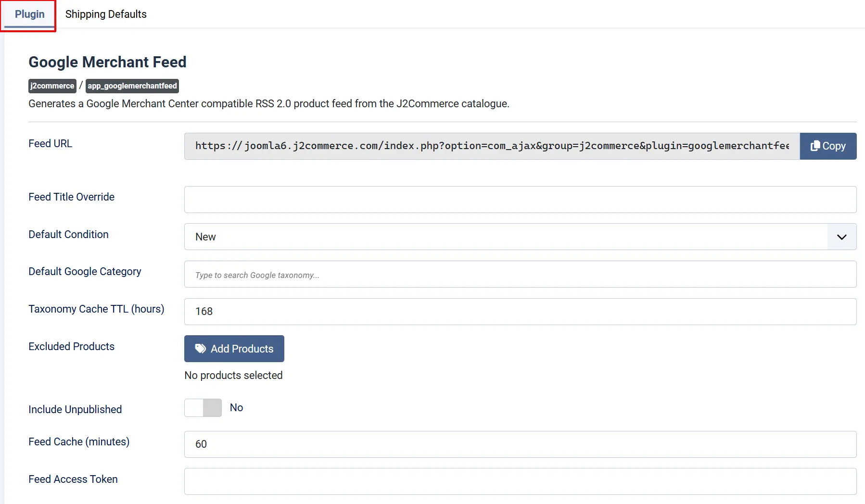Viewport: 865px width, 504px height.
Task: Click the Excluded Products label
Action: click(x=71, y=346)
